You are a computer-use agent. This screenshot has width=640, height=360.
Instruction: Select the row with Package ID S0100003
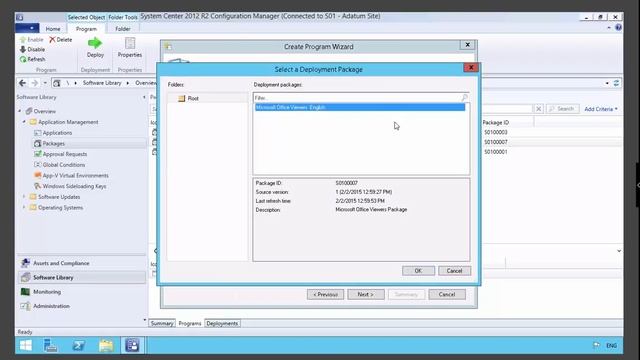[496, 132]
